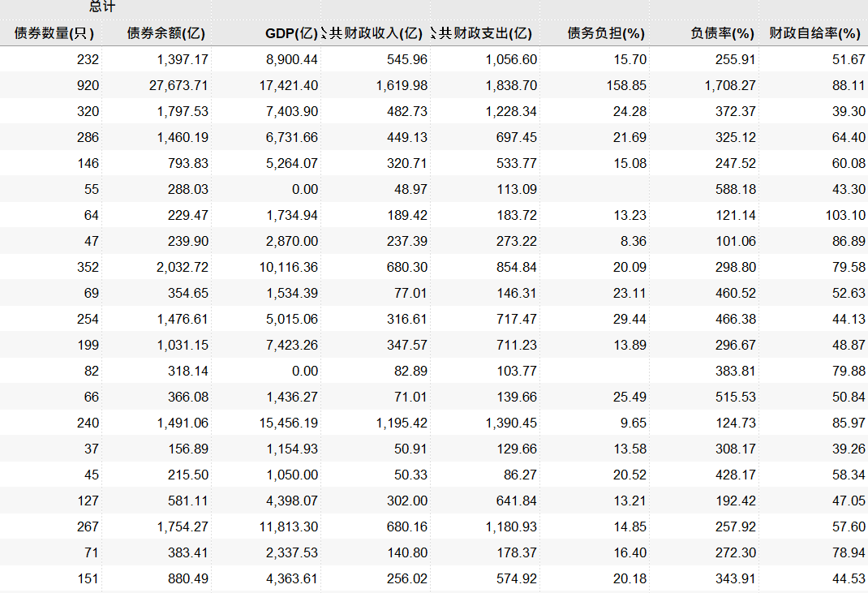Viewport: 868px width, 593px height.
Task: Click the 总计 group header label
Action: (101, 7)
